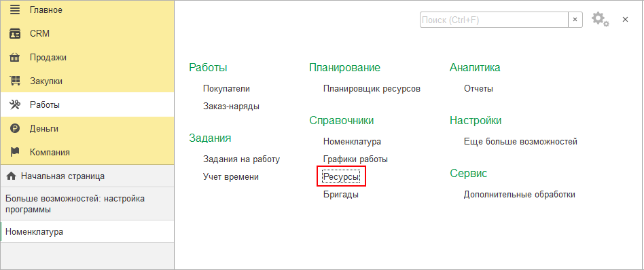Screen dimensions: 644x270
Task: Open Отчеты under Аналитика
Action: [x=478, y=89]
